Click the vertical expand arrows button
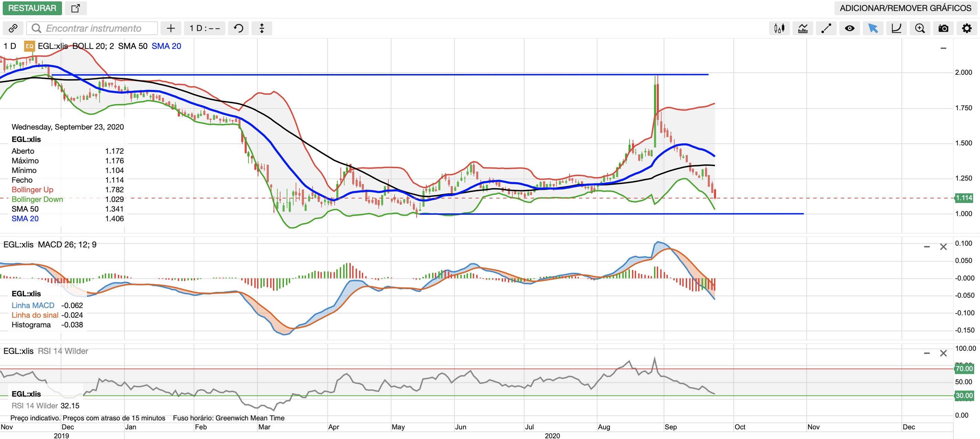This screenshot has width=980, height=439. 262,28
